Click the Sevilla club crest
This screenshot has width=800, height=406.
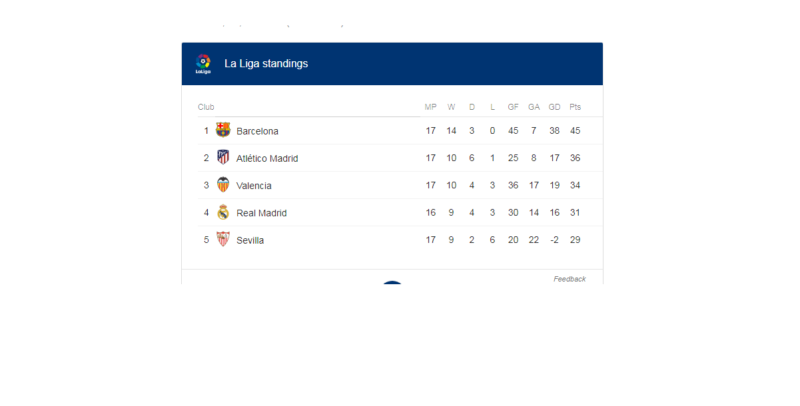pyautogui.click(x=223, y=239)
